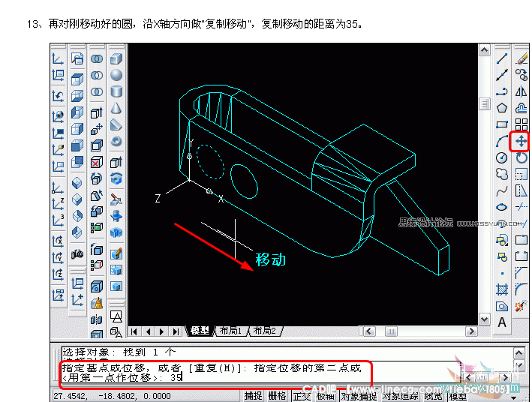Toggle 栅格 grid display
Image resolution: width=532 pixels, height=402 pixels.
coord(277,395)
